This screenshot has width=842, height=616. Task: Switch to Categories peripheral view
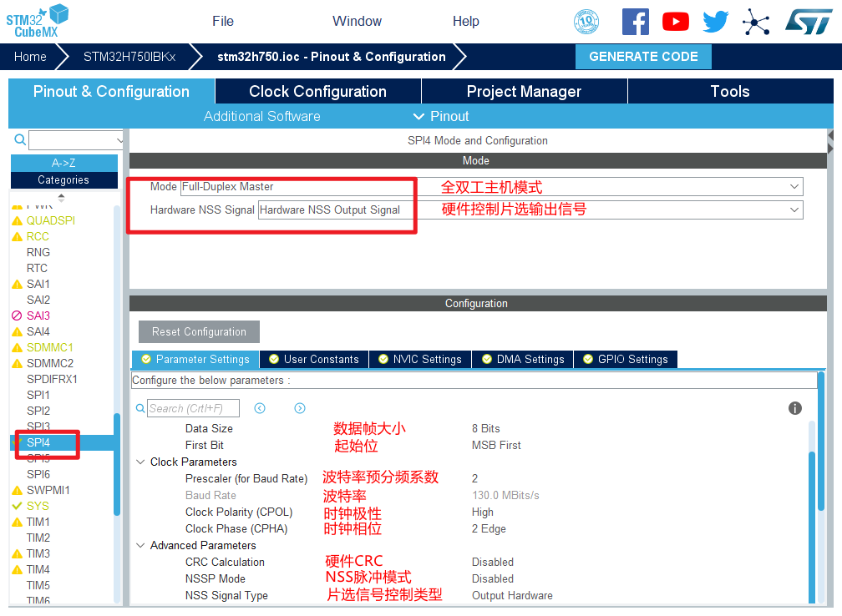coord(64,179)
